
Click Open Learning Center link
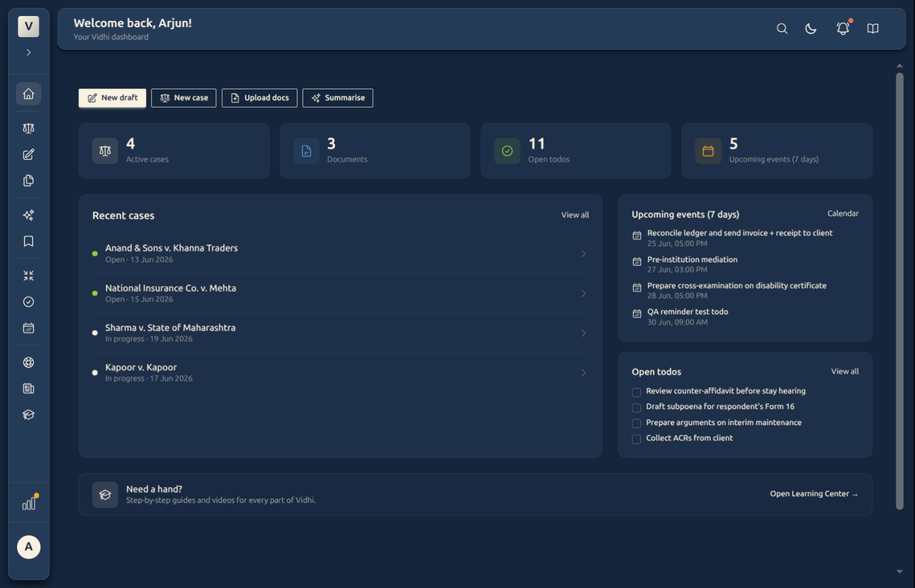tap(814, 494)
